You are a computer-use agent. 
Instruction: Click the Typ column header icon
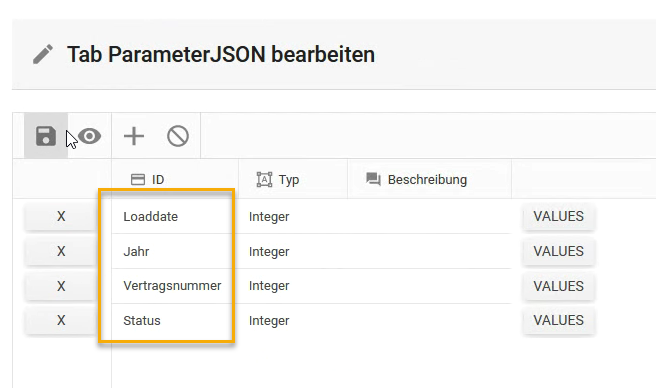point(264,180)
